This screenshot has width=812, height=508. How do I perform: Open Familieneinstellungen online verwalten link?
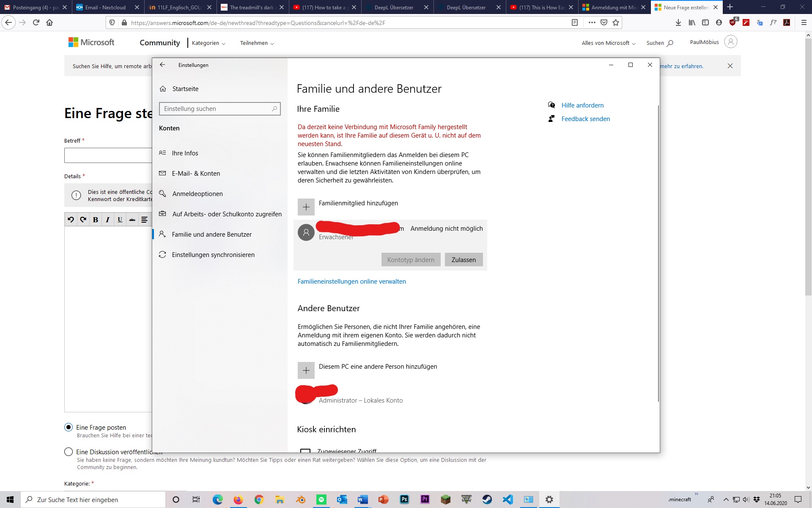352,282
